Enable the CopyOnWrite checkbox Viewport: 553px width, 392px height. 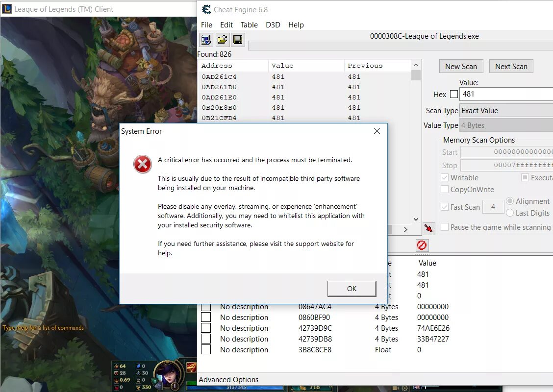pyautogui.click(x=445, y=189)
